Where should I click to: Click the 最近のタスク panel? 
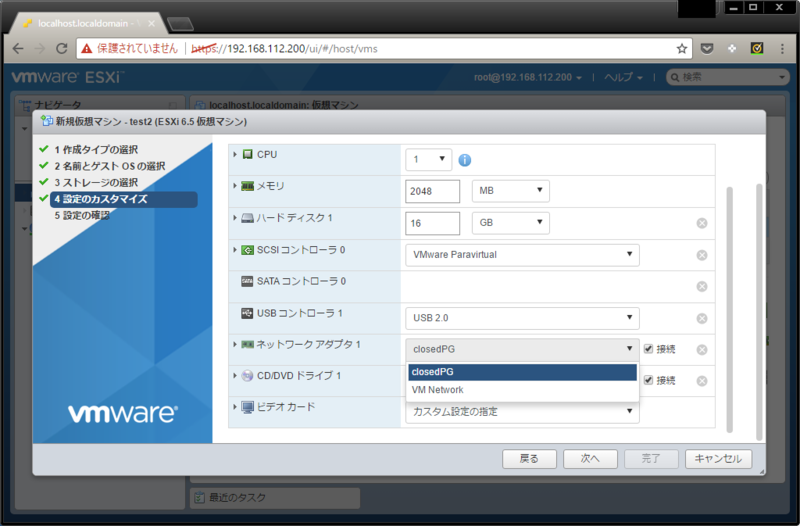click(275, 497)
